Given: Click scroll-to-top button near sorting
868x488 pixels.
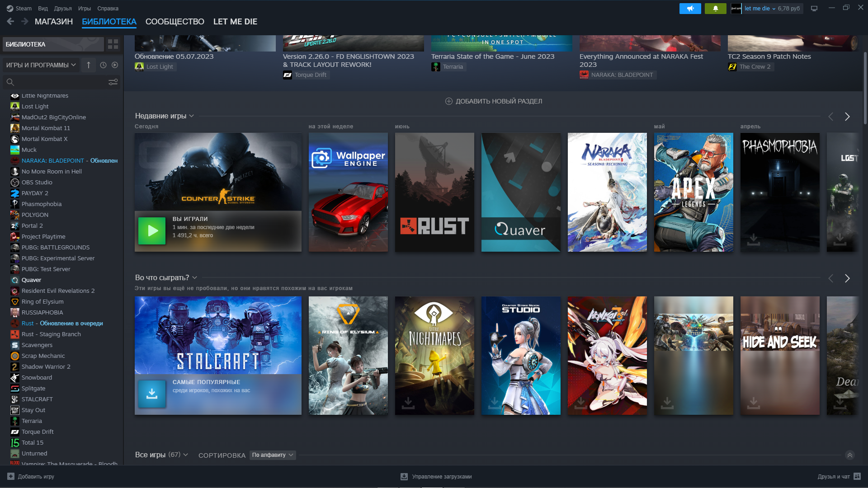Looking at the screenshot, I should tap(850, 455).
